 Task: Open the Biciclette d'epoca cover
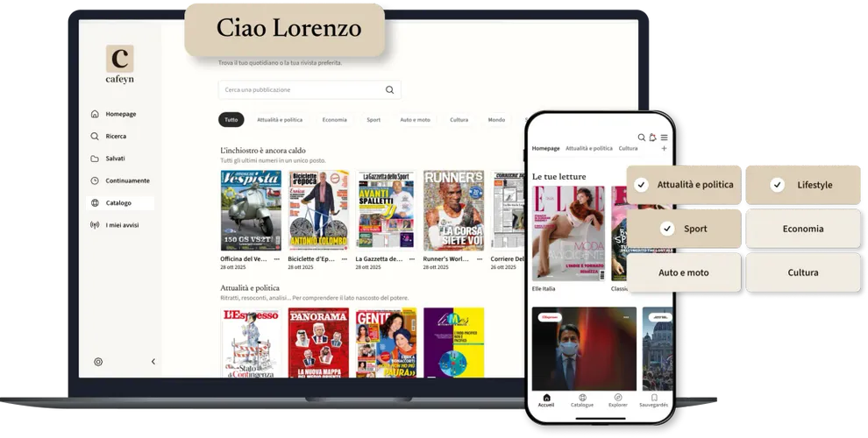[x=318, y=210]
